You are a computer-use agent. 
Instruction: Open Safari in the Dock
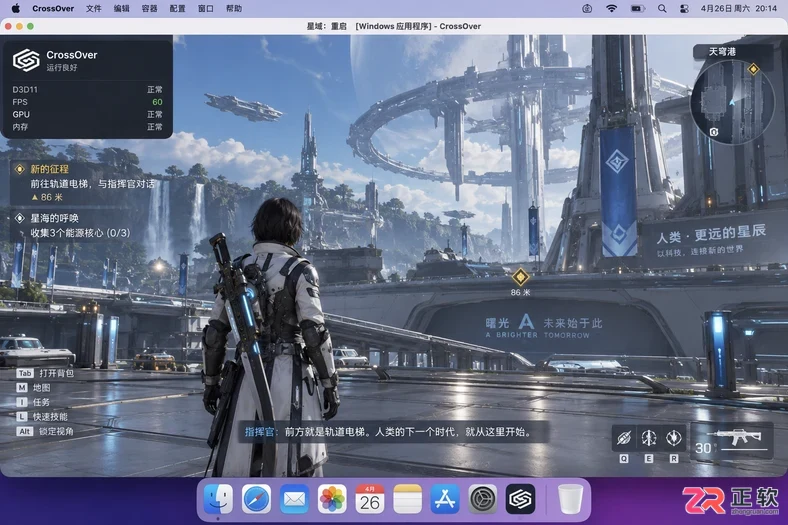256,499
